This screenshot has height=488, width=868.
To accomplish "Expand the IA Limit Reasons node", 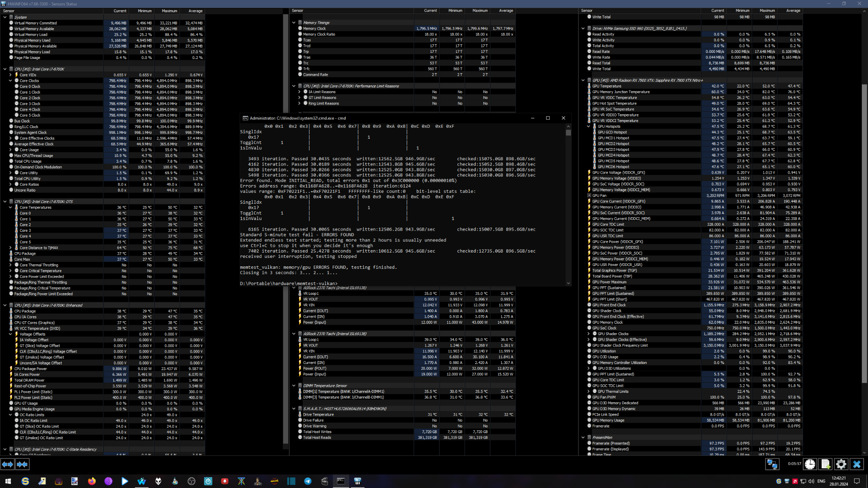I will pos(300,92).
